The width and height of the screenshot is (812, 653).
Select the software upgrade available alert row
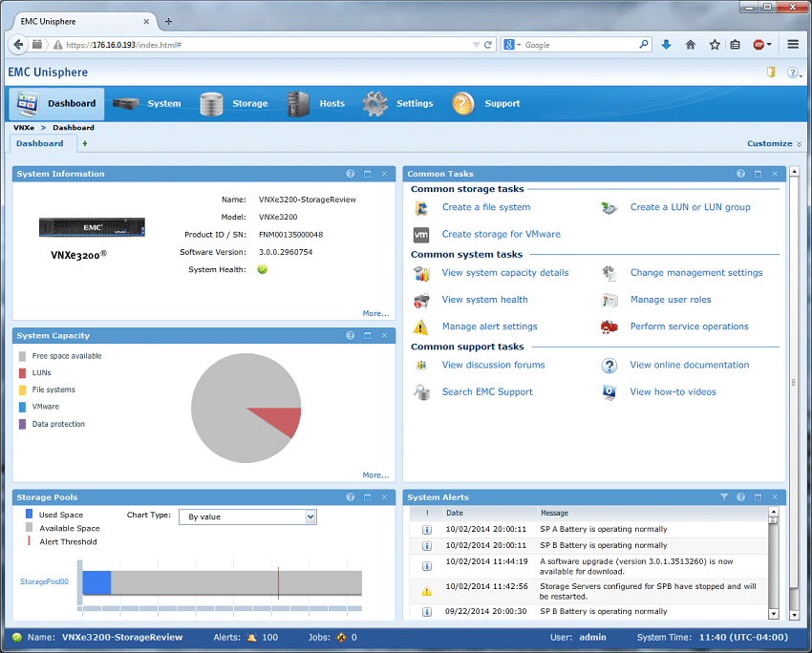589,566
